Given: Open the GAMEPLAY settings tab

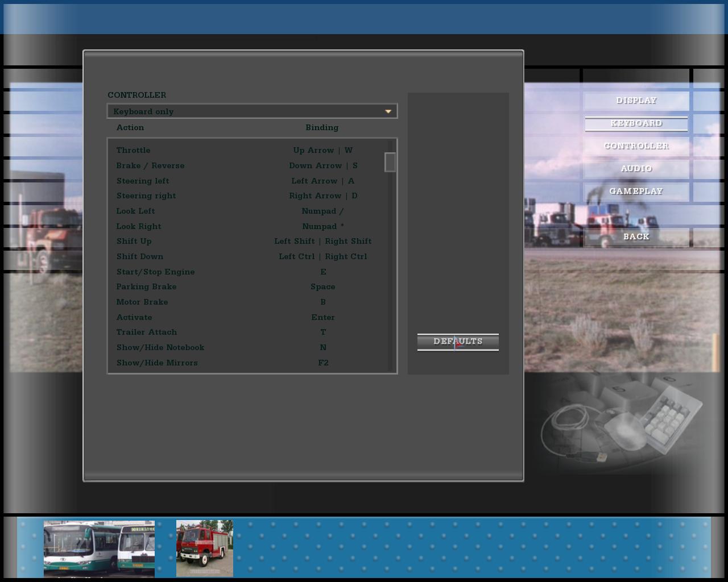Looking at the screenshot, I should pos(636,192).
